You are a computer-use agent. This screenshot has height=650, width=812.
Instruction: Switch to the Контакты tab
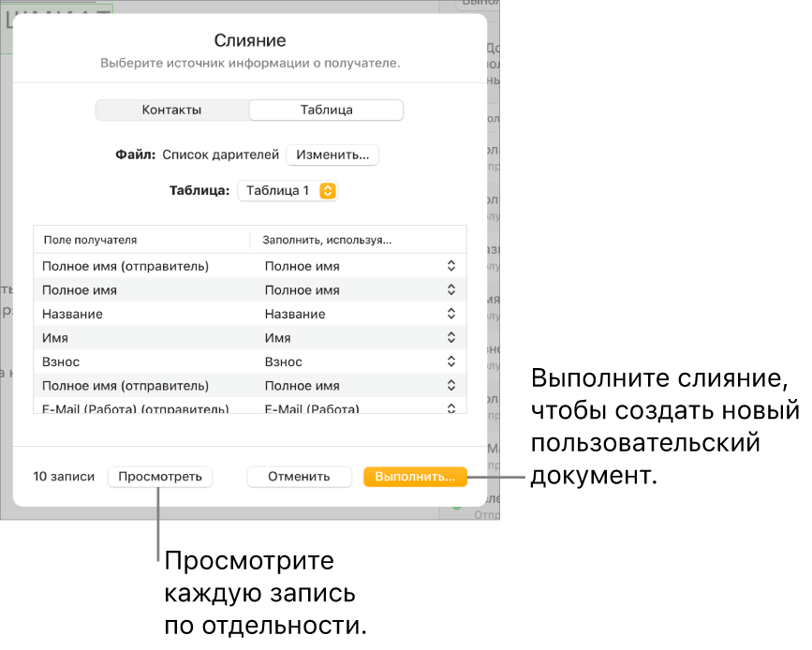tap(172, 110)
